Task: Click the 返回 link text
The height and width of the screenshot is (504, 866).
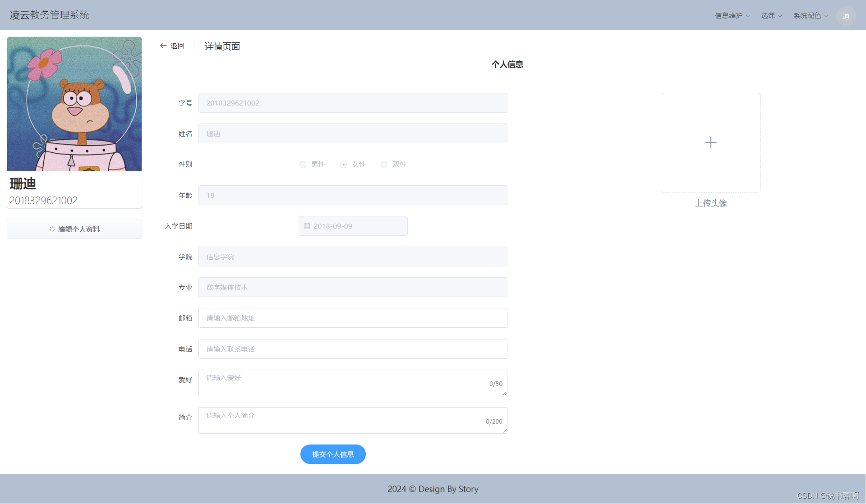Action: coord(177,46)
